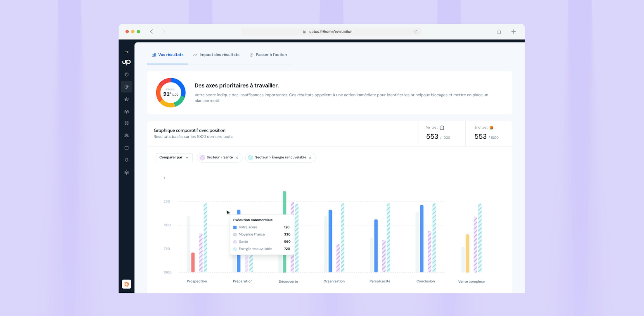Switch to Impact des résultats tab
Image resolution: width=644 pixels, height=316 pixels.
coord(216,55)
